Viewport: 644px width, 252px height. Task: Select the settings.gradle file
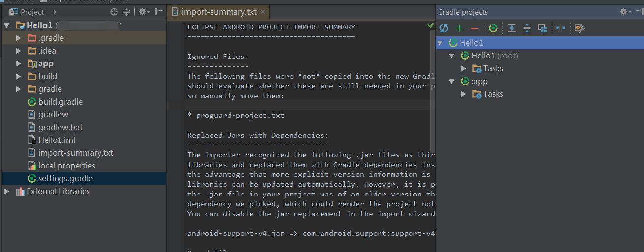coord(65,178)
